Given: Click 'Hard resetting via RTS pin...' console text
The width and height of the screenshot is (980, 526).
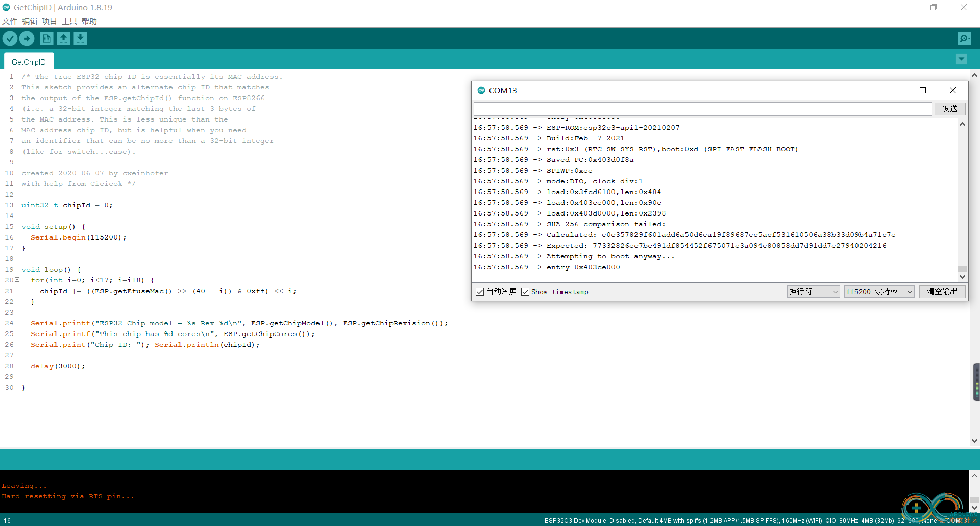Looking at the screenshot, I should point(68,496).
